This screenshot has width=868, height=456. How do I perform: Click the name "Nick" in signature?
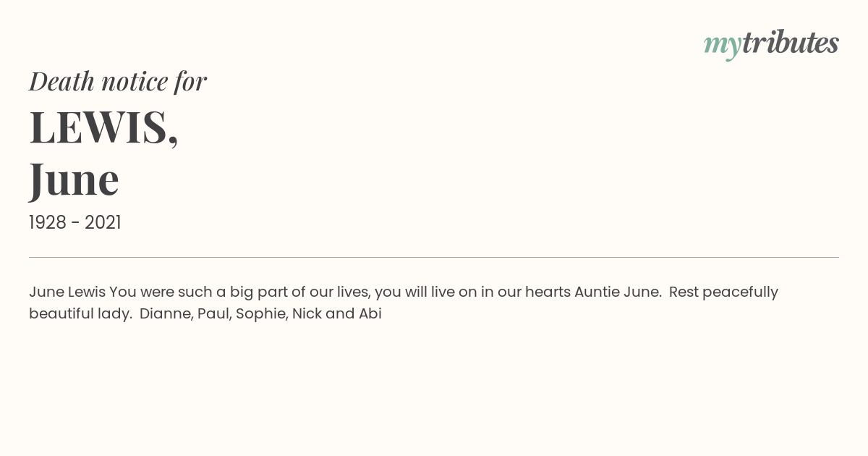pos(307,314)
